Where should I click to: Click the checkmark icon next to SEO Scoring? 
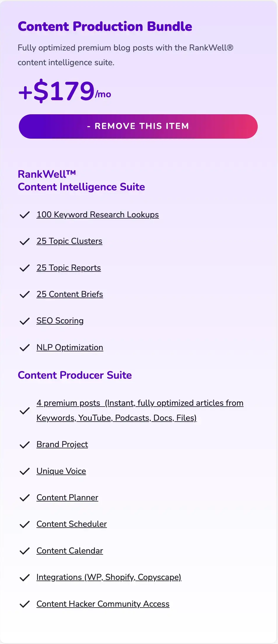(24, 321)
